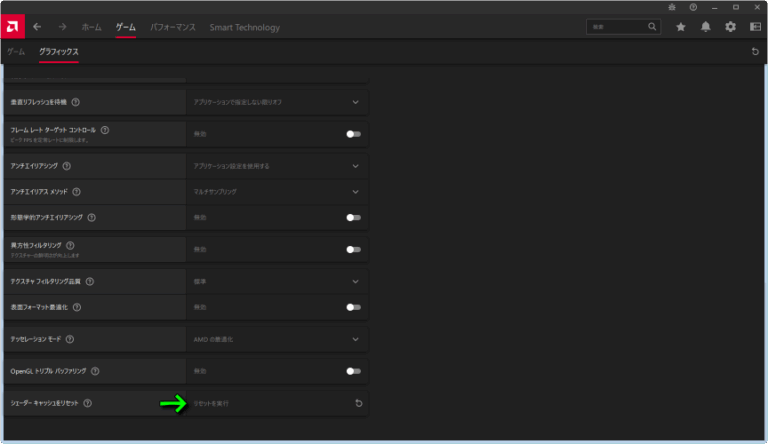768x444 pixels.
Task: Click the AMD logo icon
Action: [x=13, y=27]
